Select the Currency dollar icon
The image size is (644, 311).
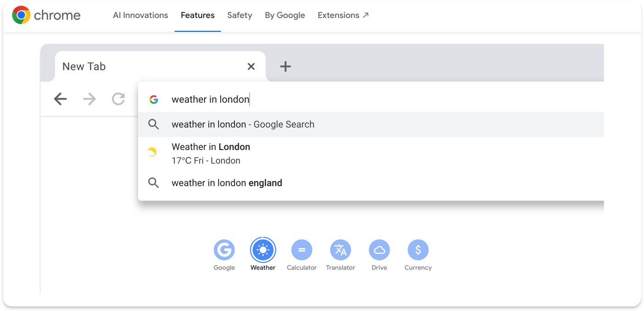pos(418,250)
